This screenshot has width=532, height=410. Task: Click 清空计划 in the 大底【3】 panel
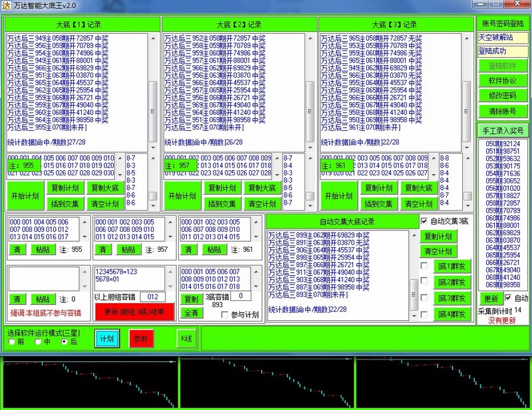[420, 204]
